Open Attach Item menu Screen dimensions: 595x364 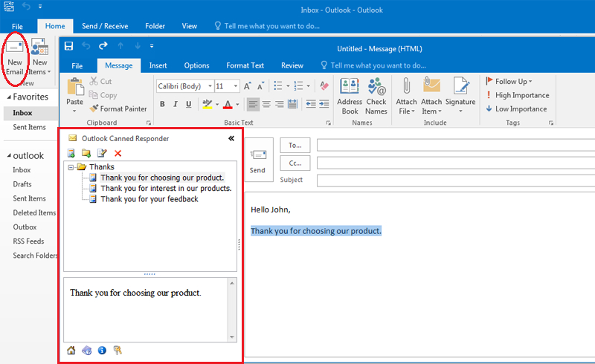click(431, 97)
